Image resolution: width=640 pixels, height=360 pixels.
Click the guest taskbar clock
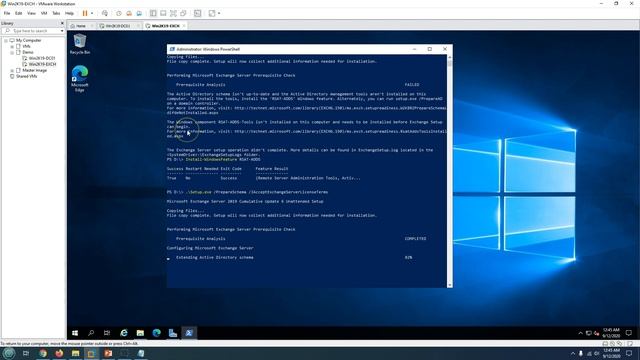(x=611, y=333)
